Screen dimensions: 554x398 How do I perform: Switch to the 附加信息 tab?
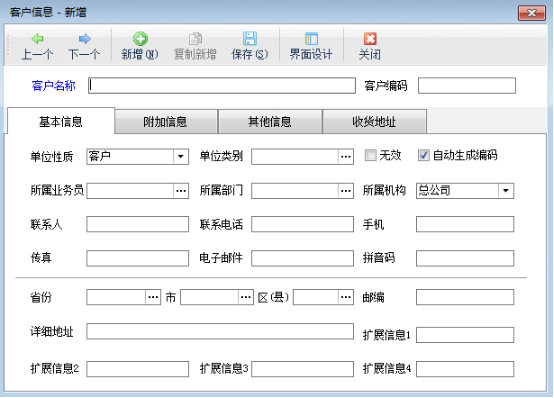166,122
